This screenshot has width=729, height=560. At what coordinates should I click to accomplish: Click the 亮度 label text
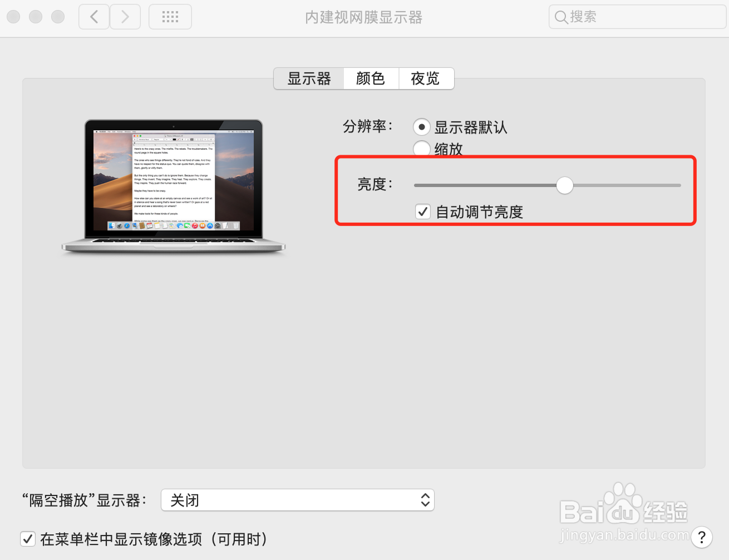(375, 184)
